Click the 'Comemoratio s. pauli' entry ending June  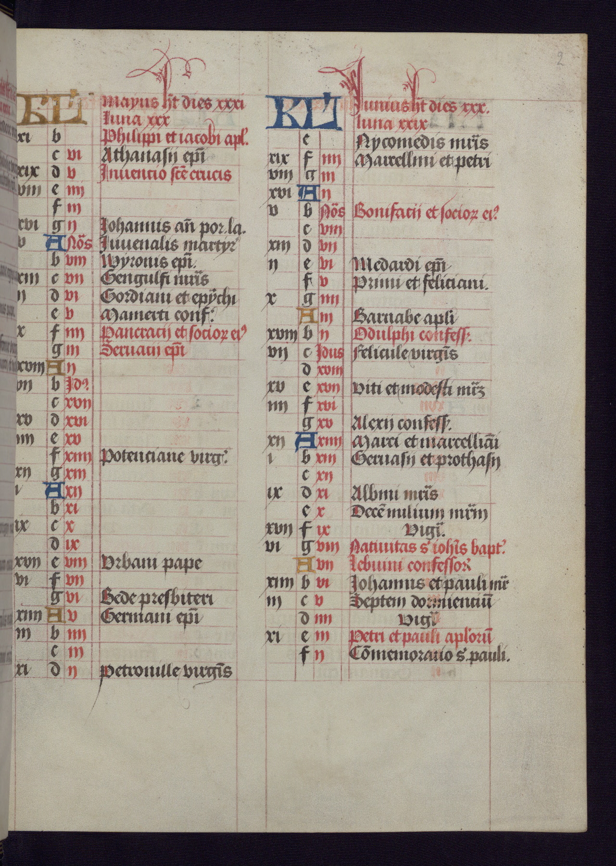pos(429,655)
